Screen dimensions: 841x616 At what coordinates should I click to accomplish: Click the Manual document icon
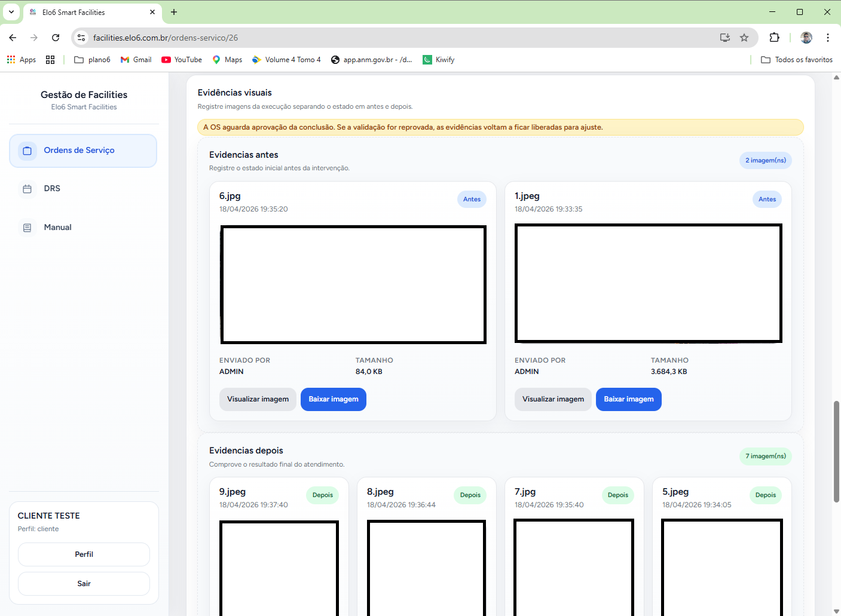(x=27, y=228)
